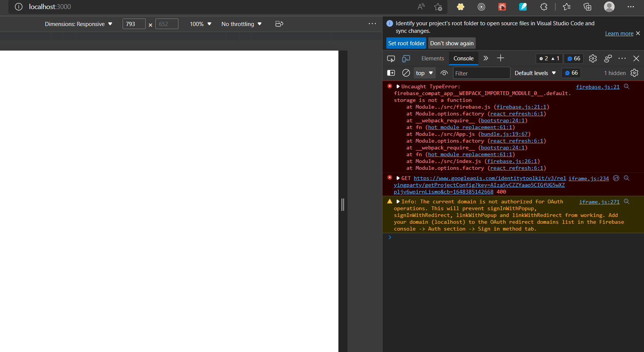Open the browser favorites star icon

567,7
